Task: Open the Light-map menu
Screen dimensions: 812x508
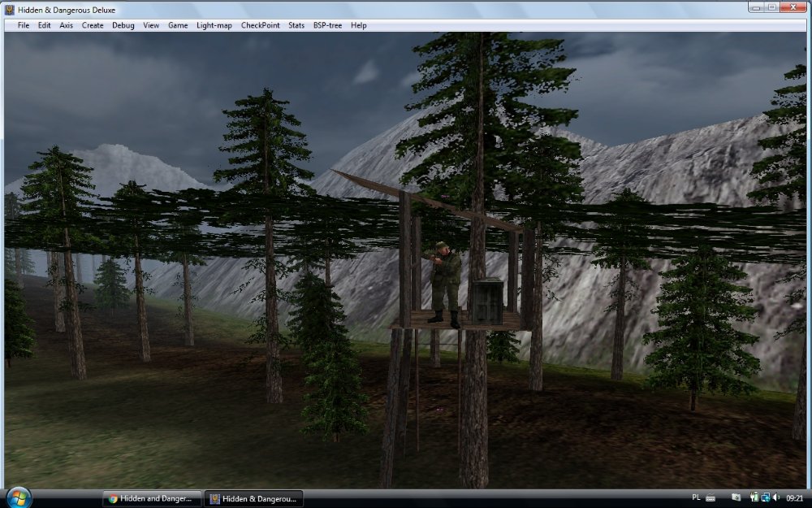Action: 214,25
